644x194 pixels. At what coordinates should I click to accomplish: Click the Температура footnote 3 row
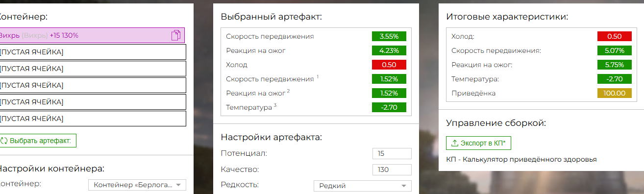(x=316, y=107)
